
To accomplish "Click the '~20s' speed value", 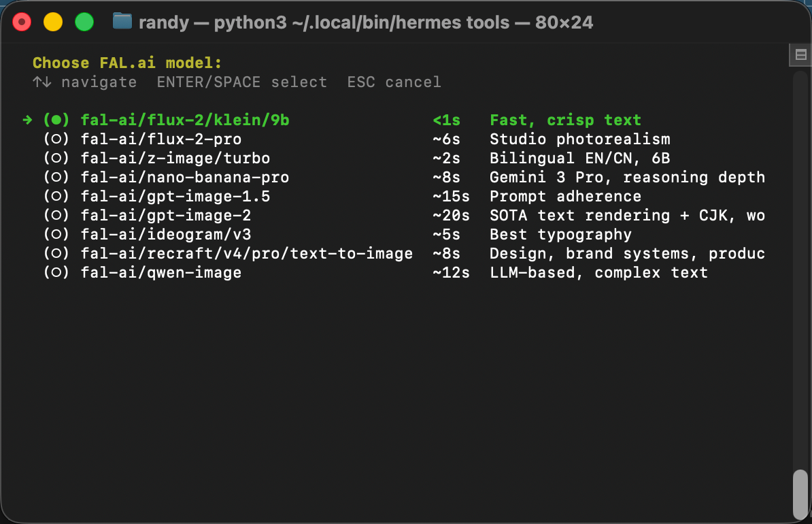I will pos(451,216).
